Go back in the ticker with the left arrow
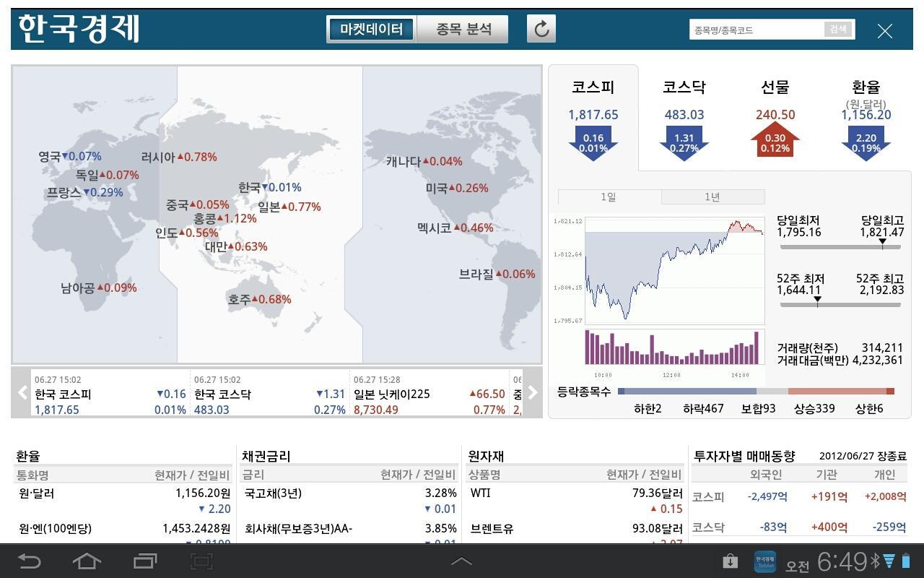 22,392
